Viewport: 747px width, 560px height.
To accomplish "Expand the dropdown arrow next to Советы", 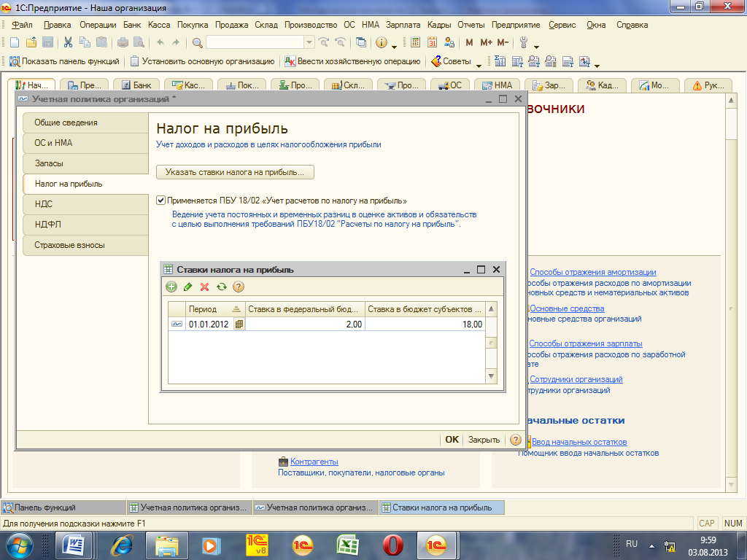I will tap(479, 65).
